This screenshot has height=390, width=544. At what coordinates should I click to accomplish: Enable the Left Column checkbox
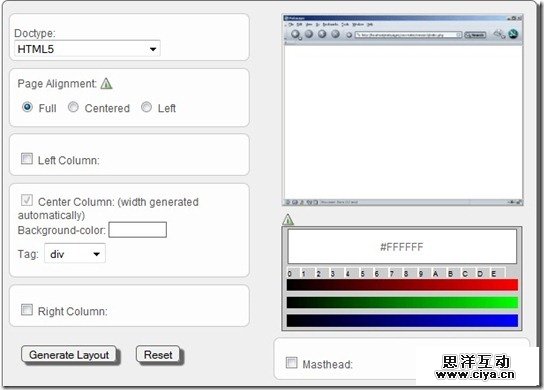coord(27,159)
